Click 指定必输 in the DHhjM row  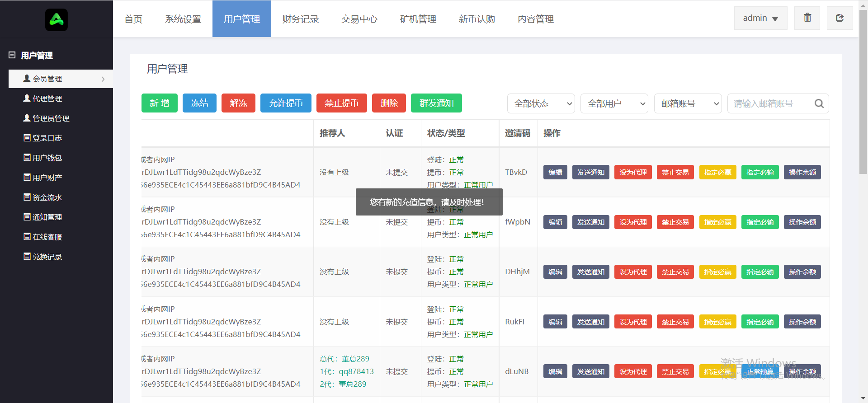pos(760,272)
